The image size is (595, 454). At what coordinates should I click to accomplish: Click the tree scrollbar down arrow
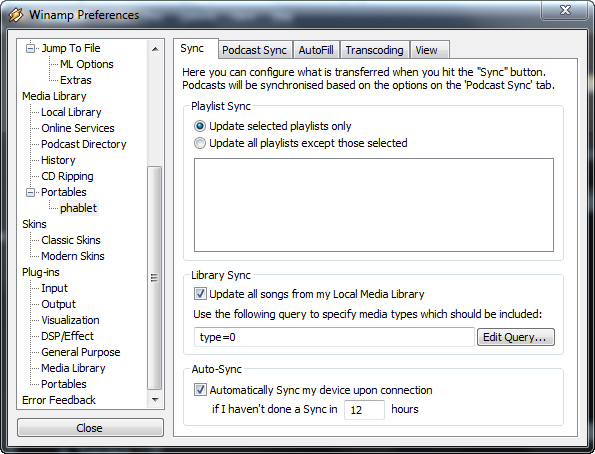pos(155,399)
